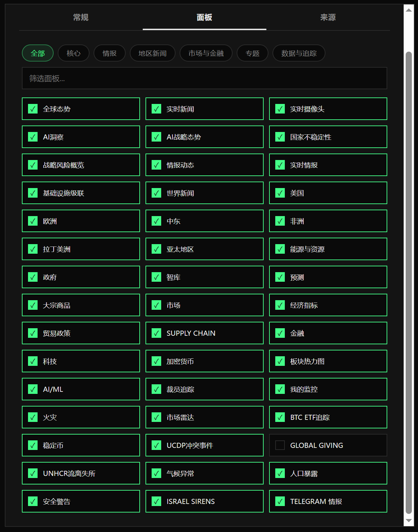Viewport: 418px width, 532px height.
Task: Disable the TELEGRAM 情报 panel
Action: pyautogui.click(x=280, y=501)
